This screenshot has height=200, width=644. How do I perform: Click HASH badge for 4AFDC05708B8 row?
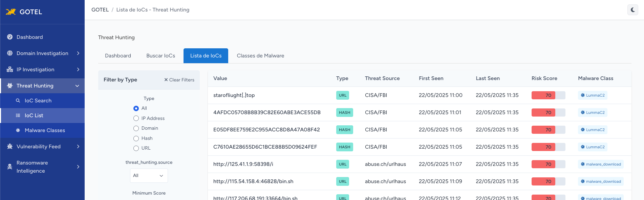tap(345, 112)
